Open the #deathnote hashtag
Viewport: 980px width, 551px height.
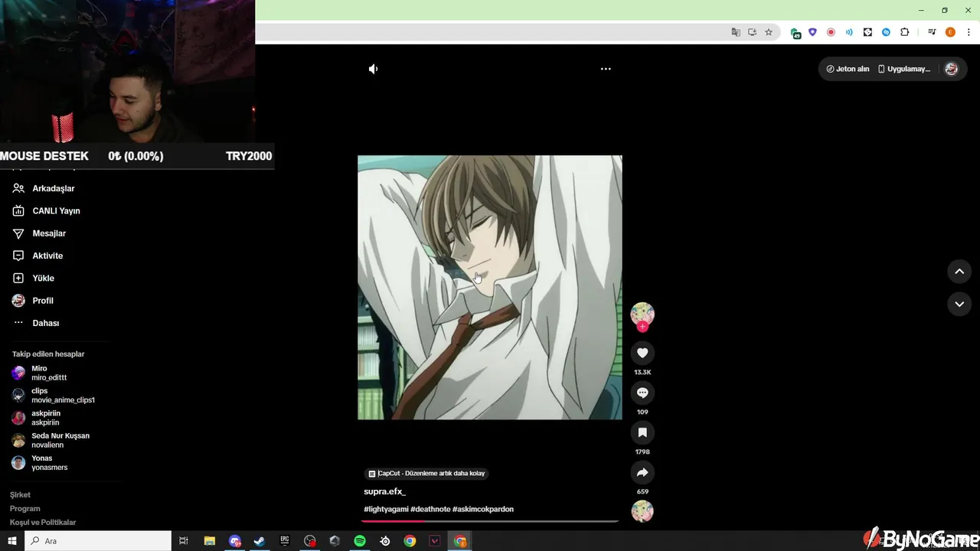point(430,509)
